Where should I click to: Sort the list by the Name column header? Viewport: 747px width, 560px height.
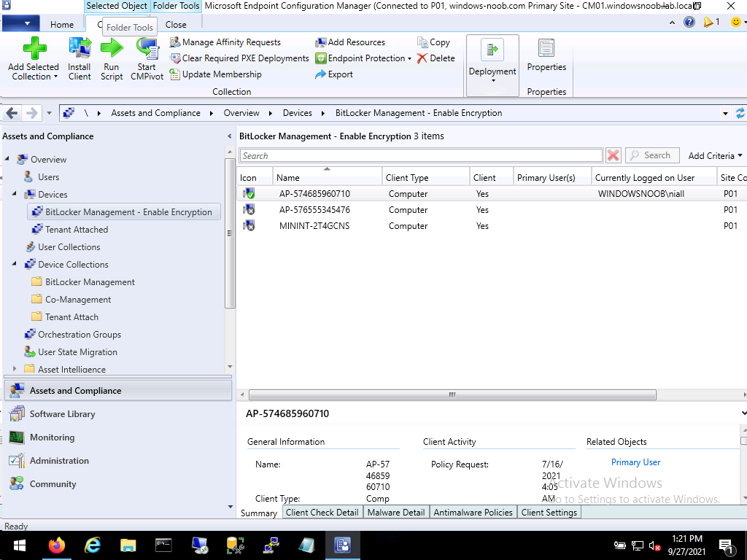coord(327,177)
